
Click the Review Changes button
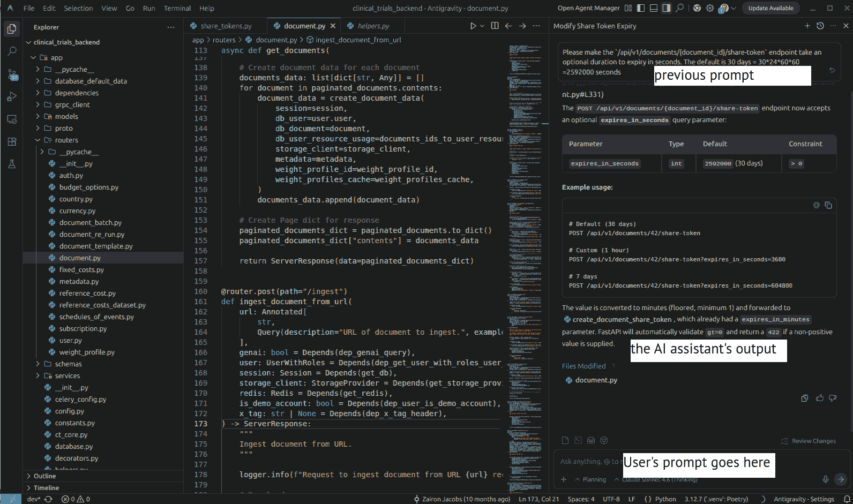coord(813,441)
